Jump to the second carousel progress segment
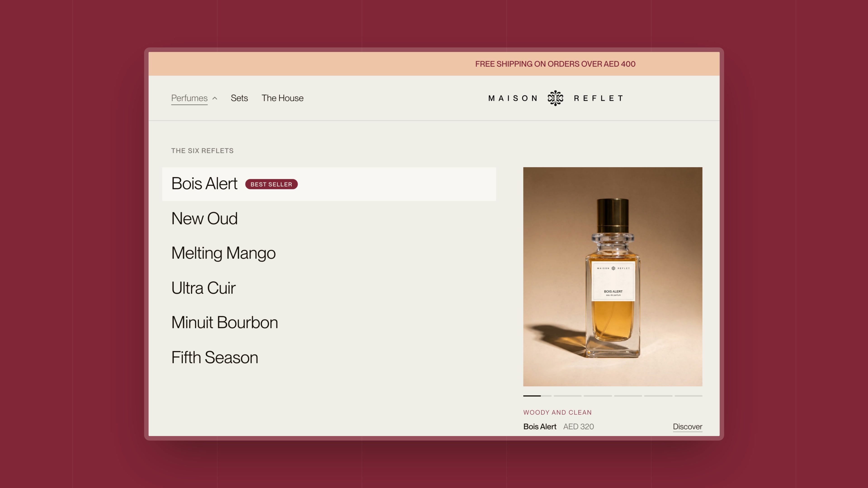The image size is (868, 488). coord(567,396)
